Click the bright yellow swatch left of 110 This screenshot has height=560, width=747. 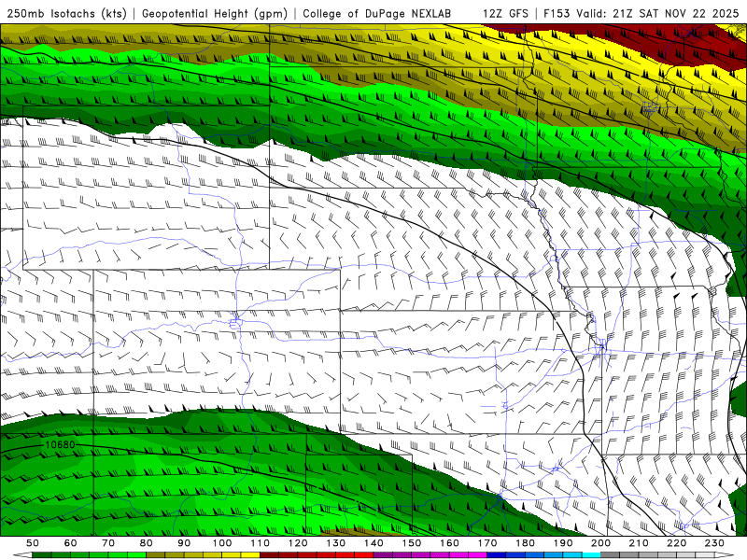[250, 555]
